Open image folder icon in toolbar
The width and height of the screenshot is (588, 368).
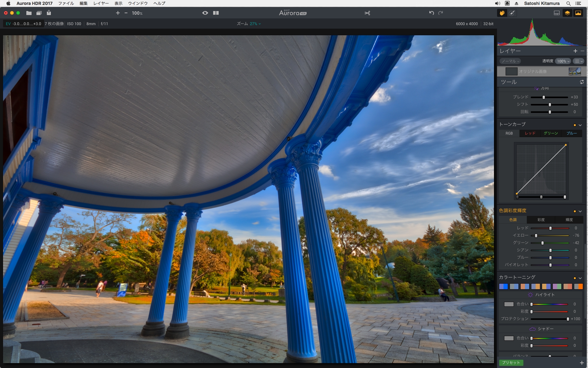pyautogui.click(x=29, y=13)
